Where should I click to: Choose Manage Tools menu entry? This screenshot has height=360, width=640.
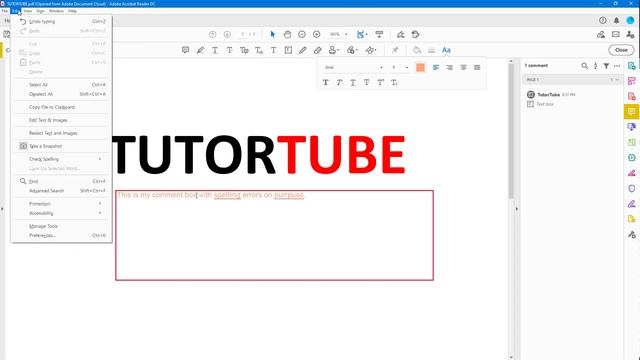pyautogui.click(x=62, y=226)
